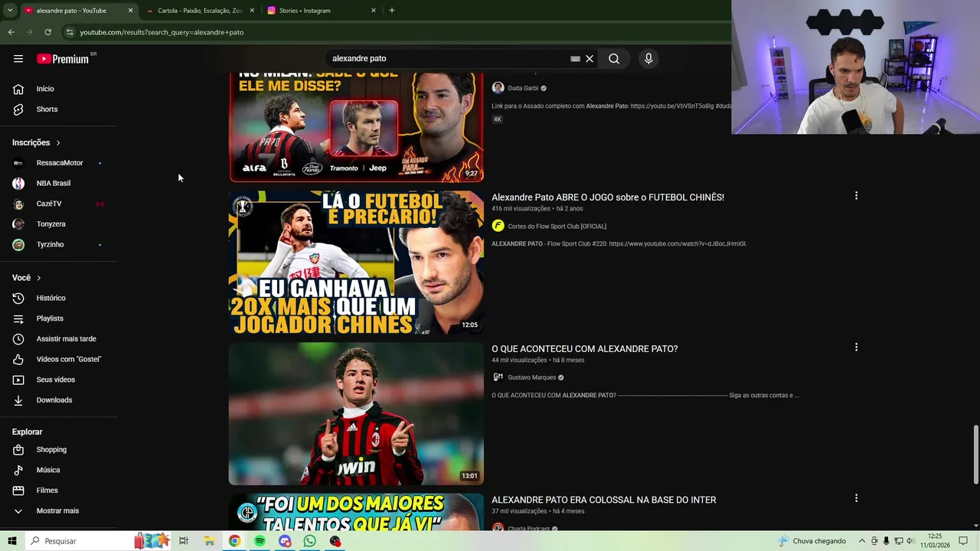
Task: Play the 12:05 Chinese football thumbnail
Action: pos(356,262)
